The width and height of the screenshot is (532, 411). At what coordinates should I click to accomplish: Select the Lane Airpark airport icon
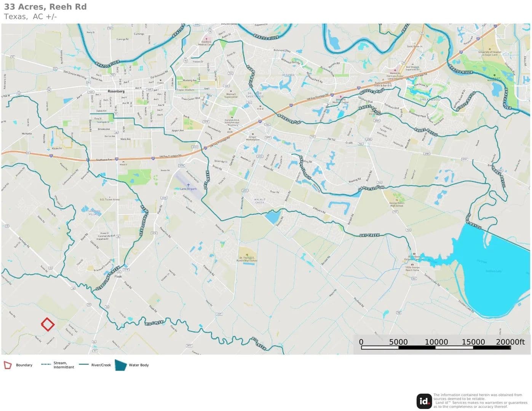pyautogui.click(x=188, y=185)
